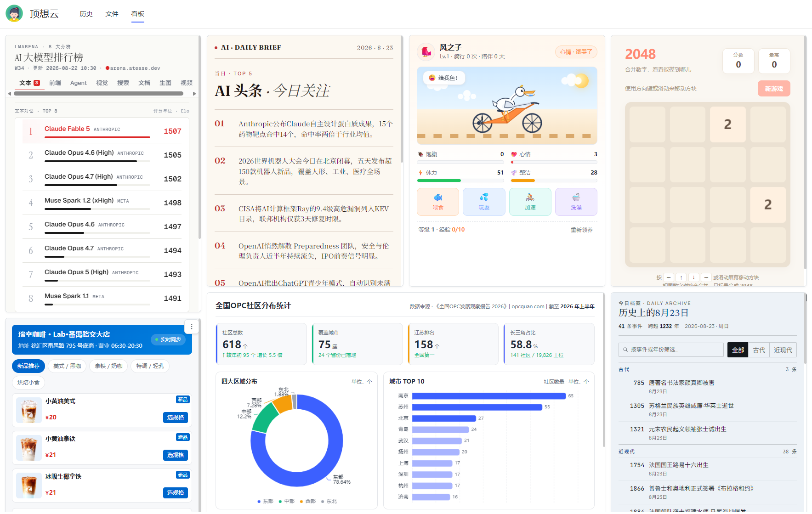This screenshot has width=812, height=514.
Task: Play with the pet via 玩耍 icon
Action: click(484, 202)
